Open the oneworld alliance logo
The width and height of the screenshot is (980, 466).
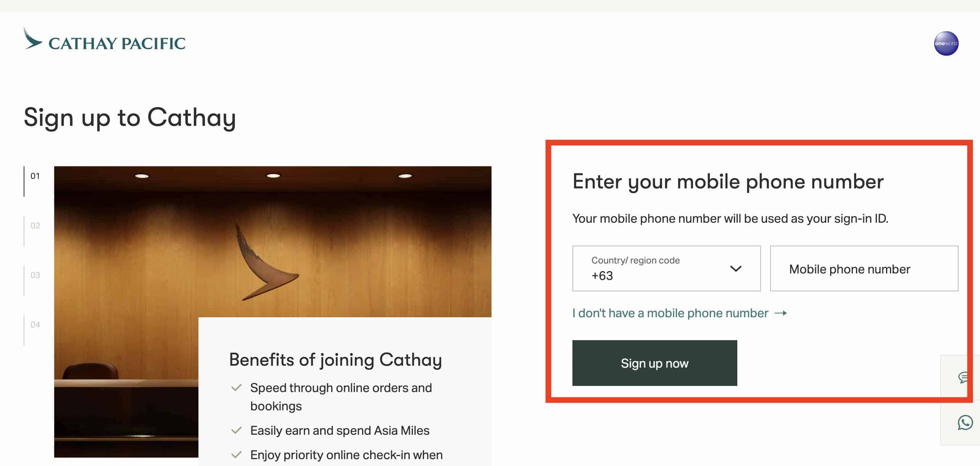click(x=946, y=43)
